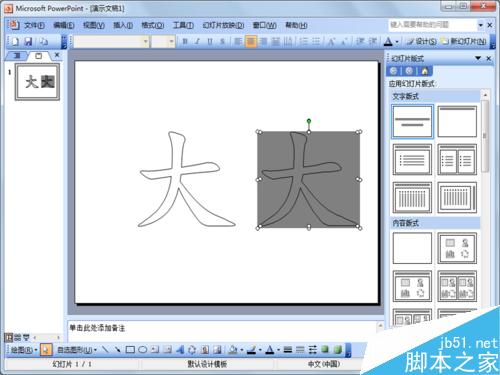
Task: Toggle the highlighted Center alignment button
Action: 251,42
